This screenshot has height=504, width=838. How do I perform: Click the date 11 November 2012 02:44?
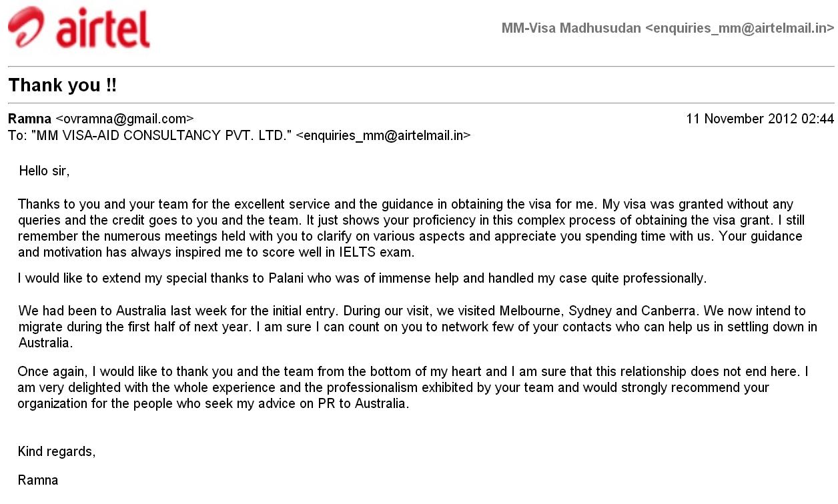coord(760,119)
